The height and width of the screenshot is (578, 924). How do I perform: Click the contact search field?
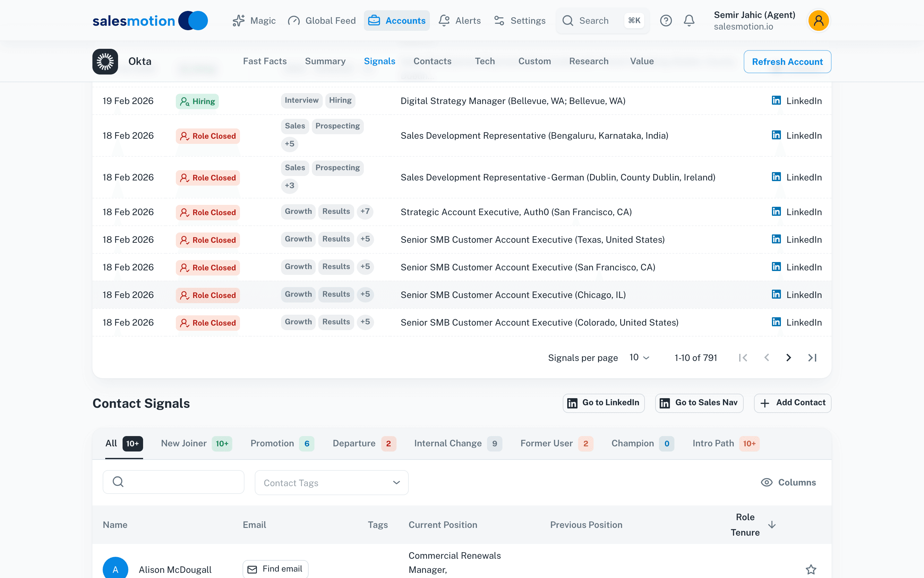[173, 482]
